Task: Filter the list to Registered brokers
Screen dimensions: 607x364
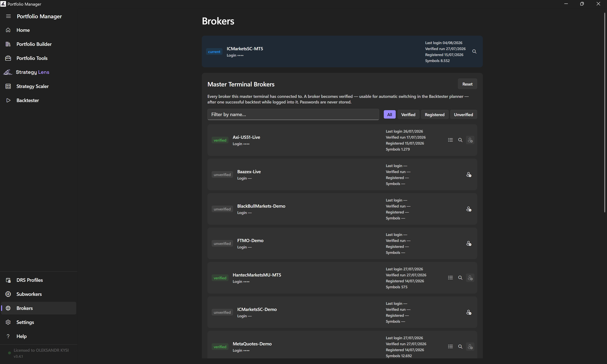Action: click(434, 115)
